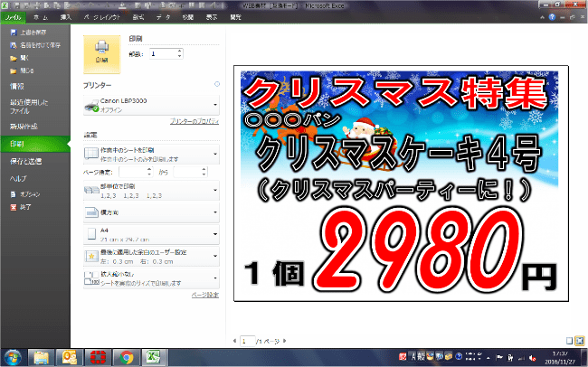Image resolution: width=588 pixels, height=367 pixels.
Task: Open the ヘルプ (Help) backstage tab
Action: pos(18,178)
